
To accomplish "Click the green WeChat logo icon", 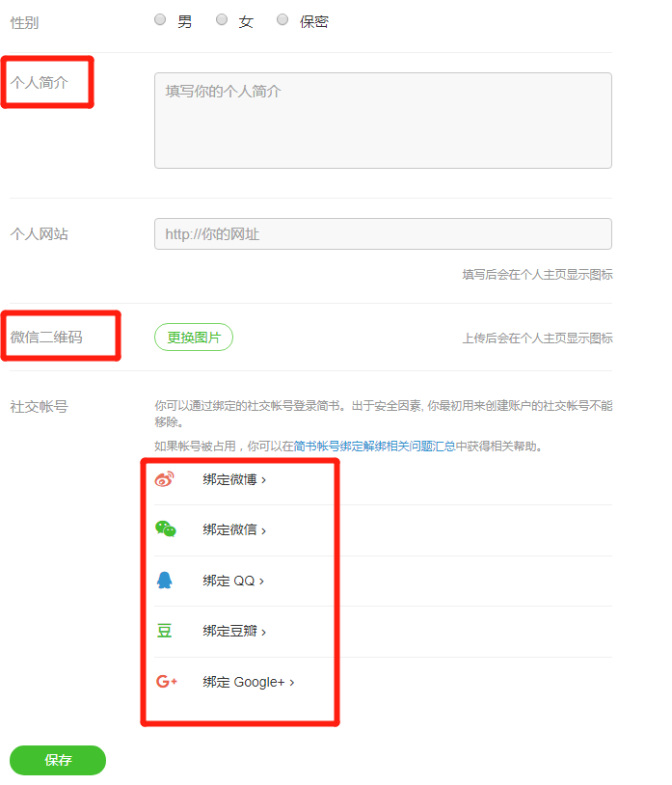I will coord(165,529).
